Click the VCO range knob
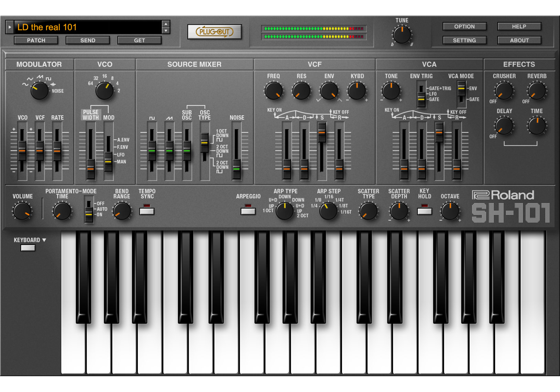 104,90
